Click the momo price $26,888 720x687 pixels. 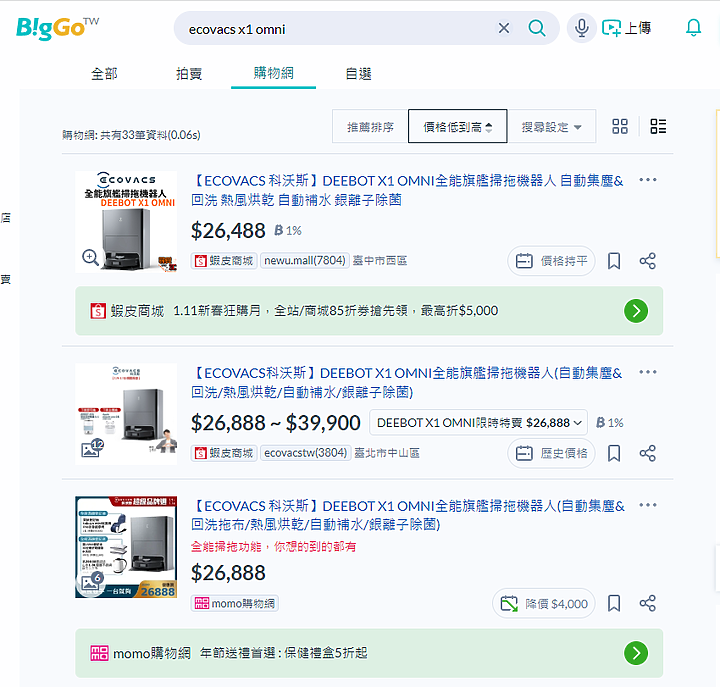228,573
